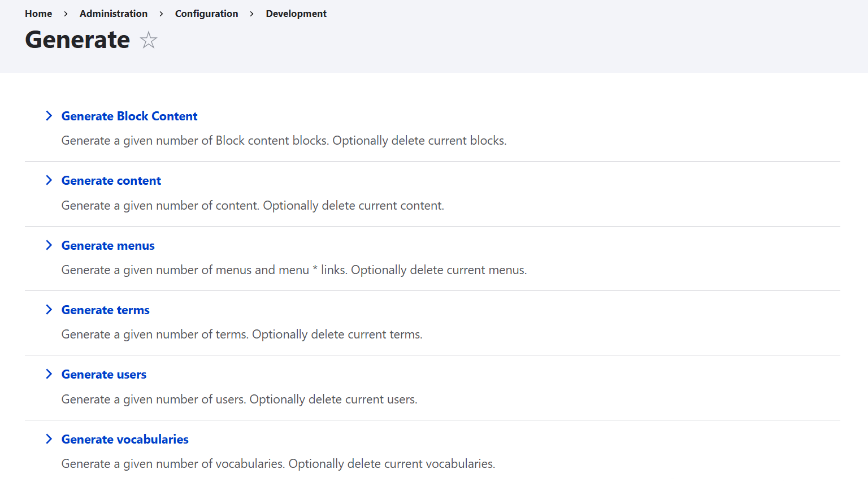Click the chevron icon beside Generate Block Content
Viewport: 868px width, 482px height.
pos(49,116)
